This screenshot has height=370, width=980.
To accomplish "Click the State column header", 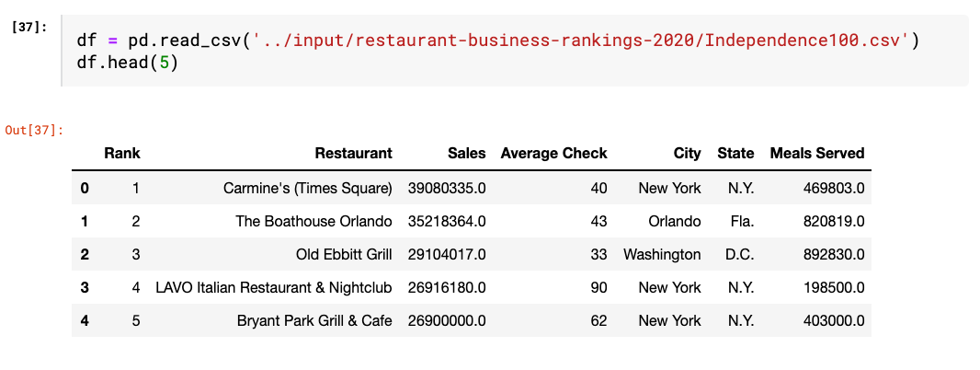I will (x=735, y=153).
